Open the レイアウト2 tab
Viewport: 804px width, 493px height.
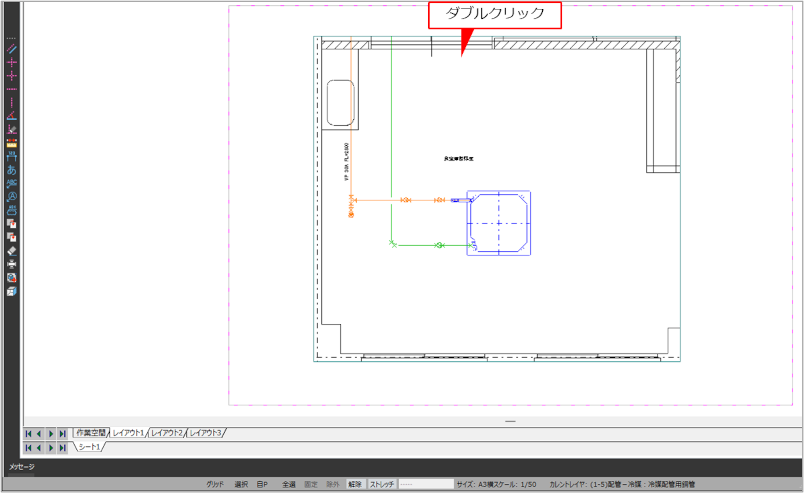point(166,433)
